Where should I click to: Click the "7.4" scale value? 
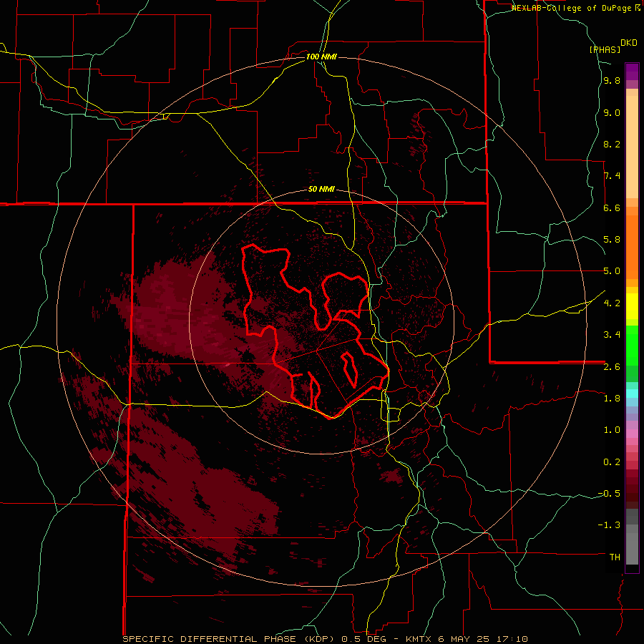point(612,176)
